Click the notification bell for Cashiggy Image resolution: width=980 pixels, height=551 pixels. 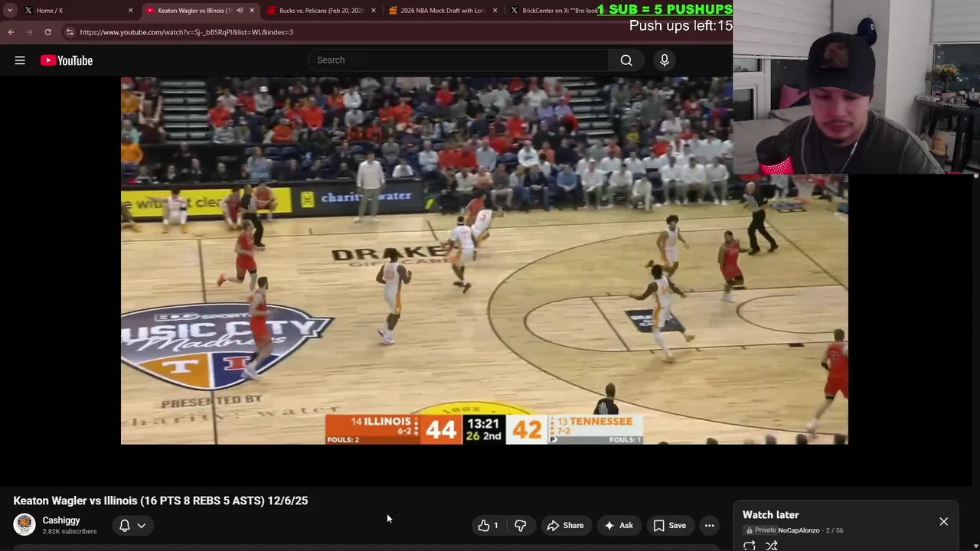point(124,525)
